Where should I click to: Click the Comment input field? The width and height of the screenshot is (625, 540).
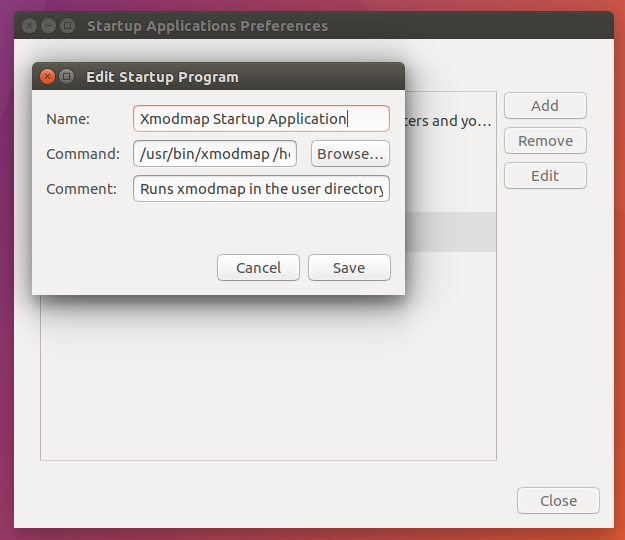pyautogui.click(x=261, y=189)
